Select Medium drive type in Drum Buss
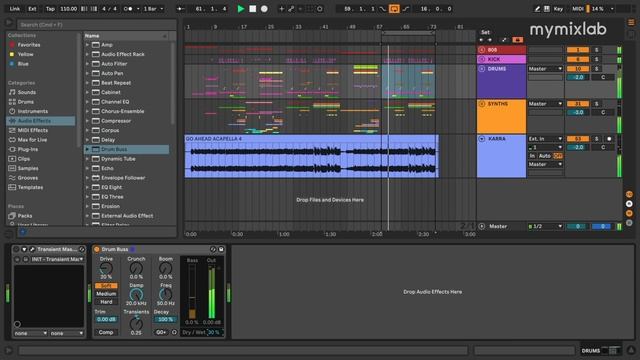The image size is (640, 360). [x=106, y=294]
